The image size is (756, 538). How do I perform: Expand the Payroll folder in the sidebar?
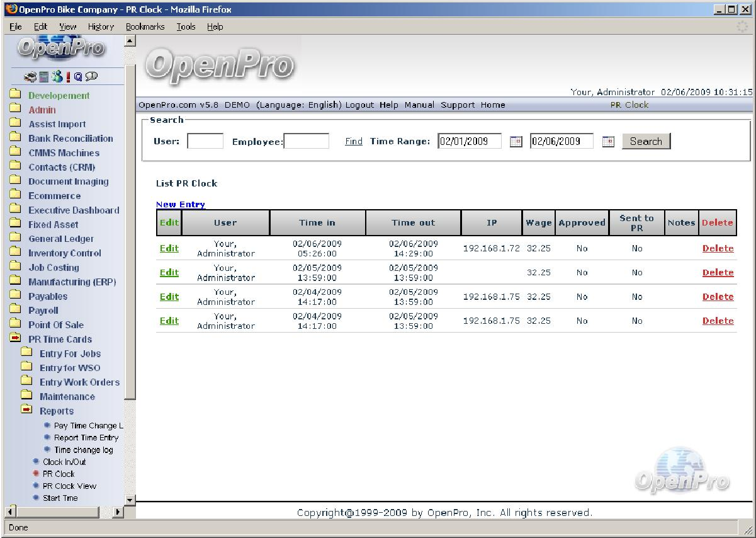tap(16, 310)
